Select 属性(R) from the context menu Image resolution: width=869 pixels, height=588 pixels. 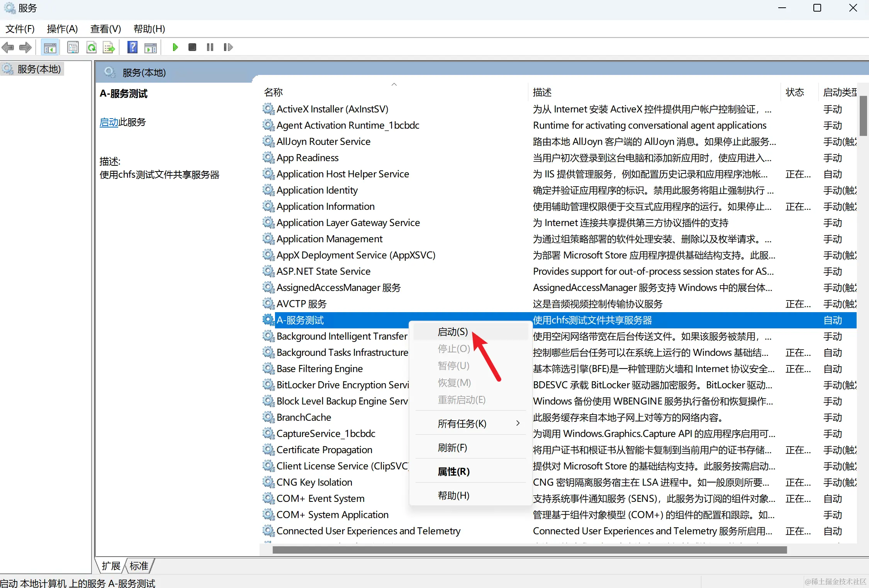453,472
